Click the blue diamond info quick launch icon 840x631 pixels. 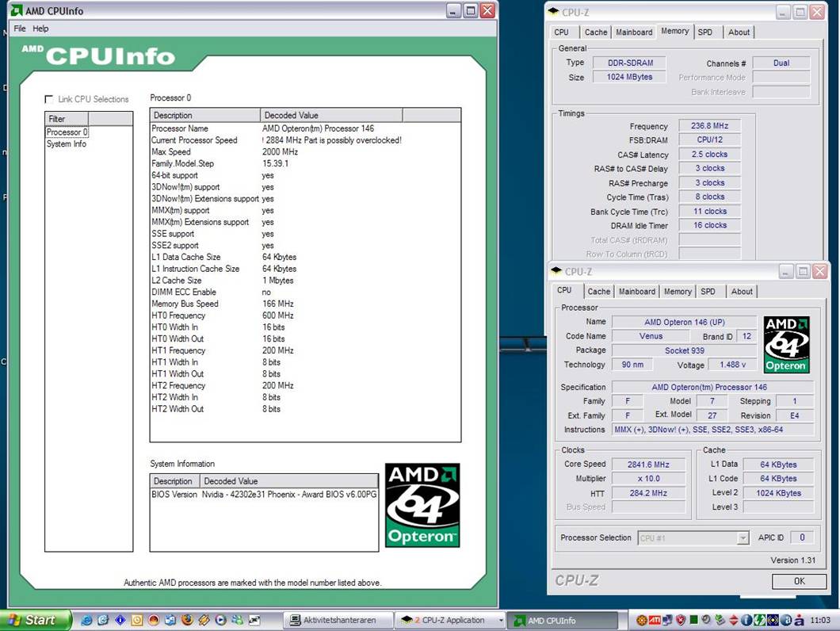tap(120, 620)
